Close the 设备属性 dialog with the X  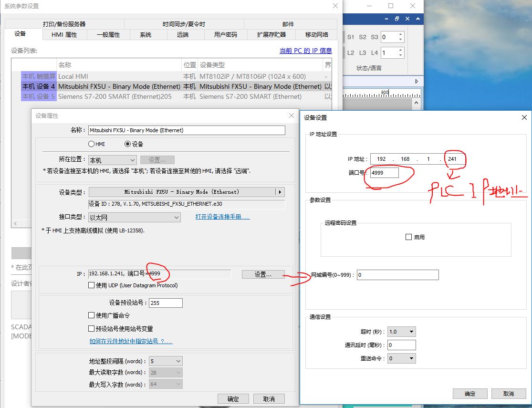tap(291, 115)
